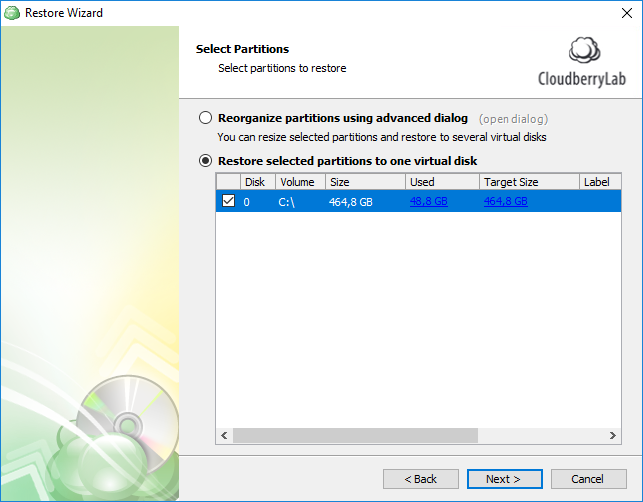Click the Restore Wizard title bar icon
This screenshot has width=643, height=502.
[12, 13]
